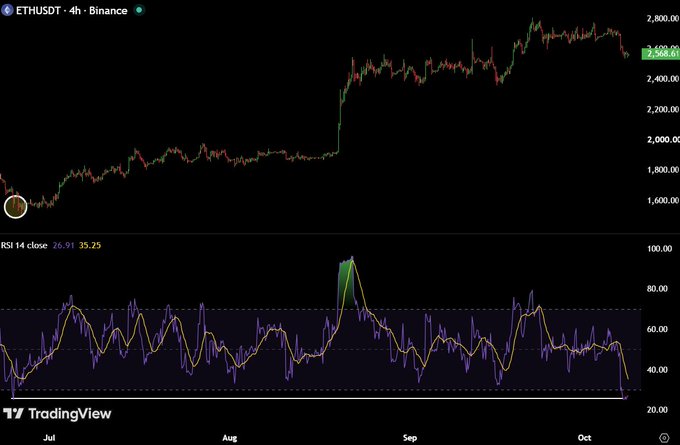The width and height of the screenshot is (680, 445).
Task: Click the RSI moving average value 35.25
Action: 90,245
